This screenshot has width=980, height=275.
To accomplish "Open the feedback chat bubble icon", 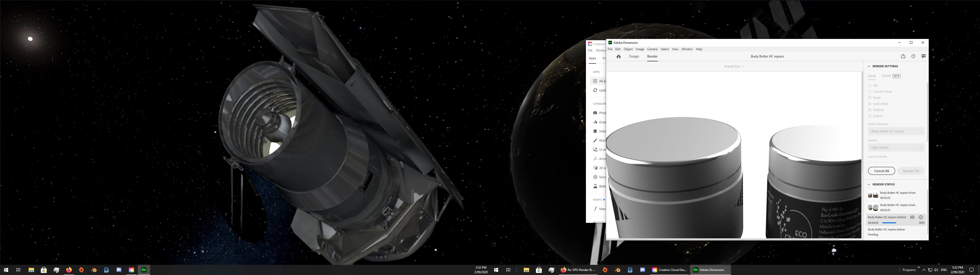I will pos(923,56).
